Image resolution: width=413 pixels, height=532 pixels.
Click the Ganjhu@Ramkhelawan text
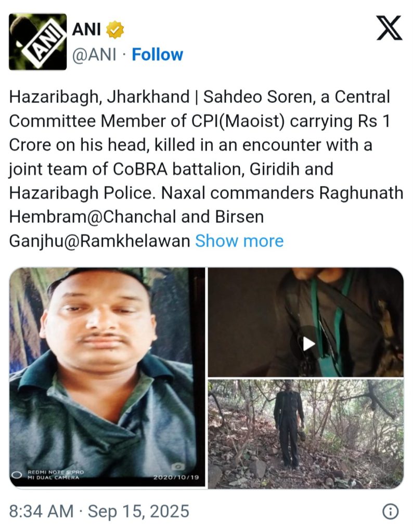pos(99,242)
